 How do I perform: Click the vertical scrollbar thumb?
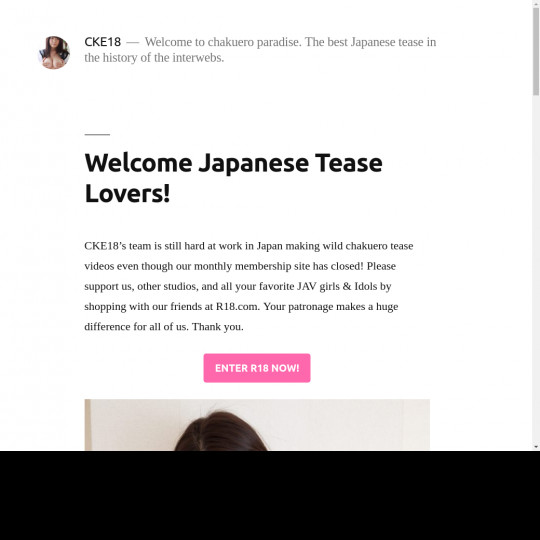(536, 51)
